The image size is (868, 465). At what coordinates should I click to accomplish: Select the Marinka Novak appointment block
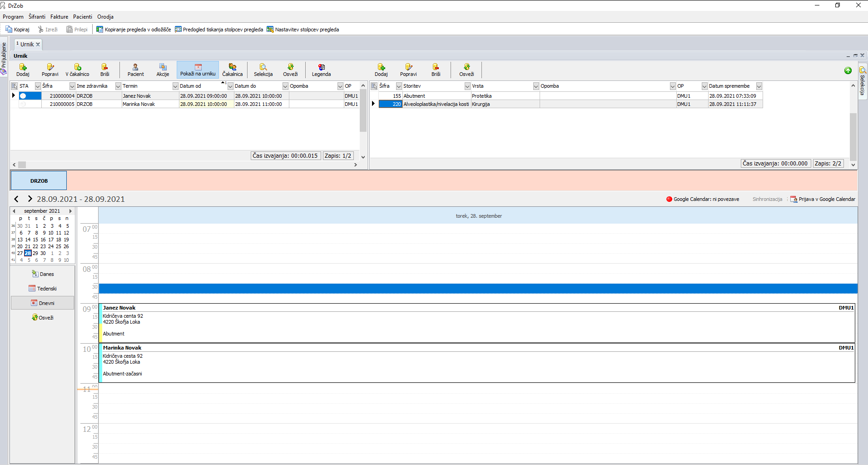tap(477, 363)
